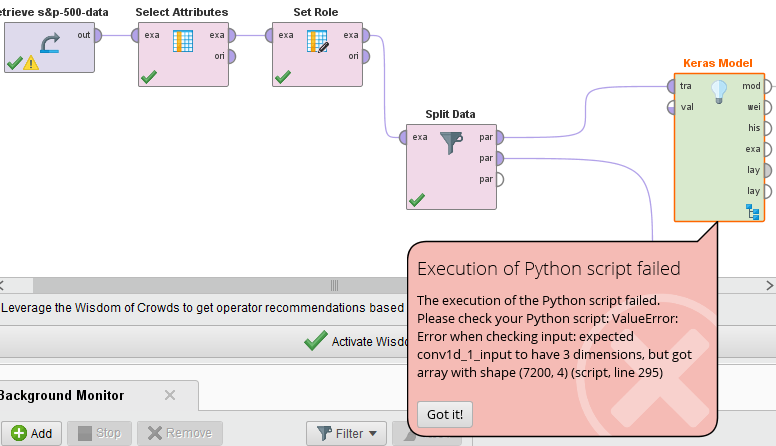Click Keras Model val input port
This screenshot has height=446, width=776.
[x=672, y=107]
